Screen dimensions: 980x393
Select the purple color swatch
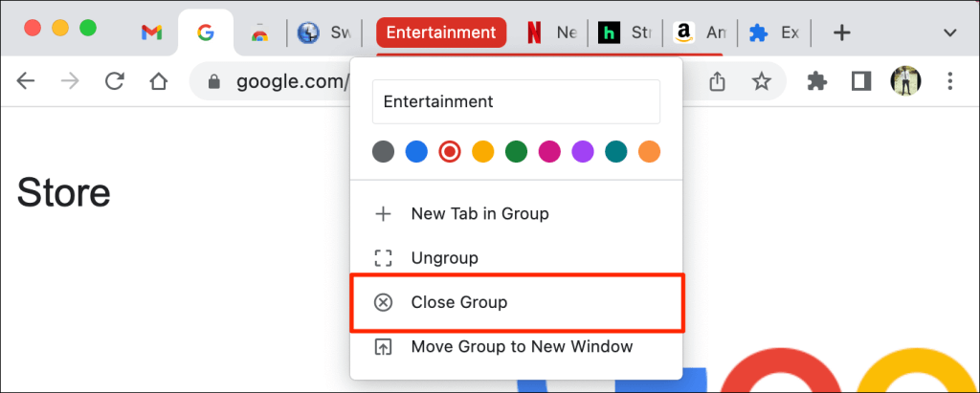[x=583, y=152]
